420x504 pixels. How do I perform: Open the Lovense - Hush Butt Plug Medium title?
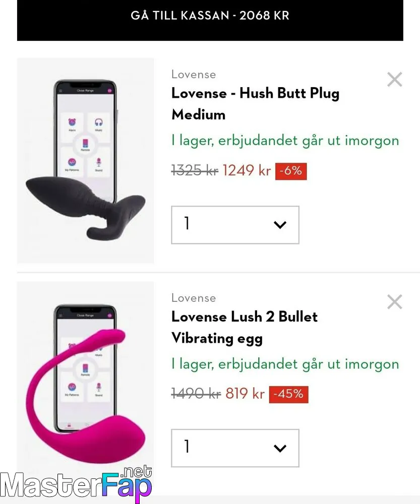click(255, 103)
